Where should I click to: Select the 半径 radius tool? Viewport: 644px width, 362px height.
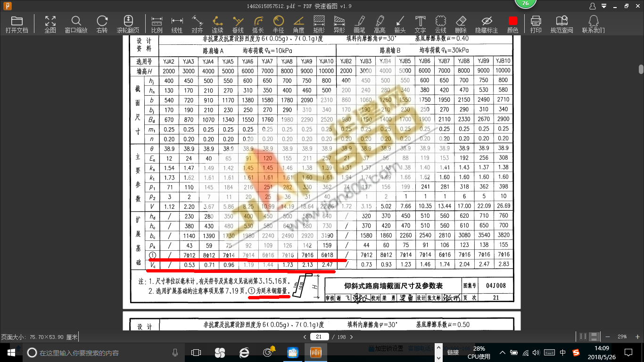tap(279, 25)
